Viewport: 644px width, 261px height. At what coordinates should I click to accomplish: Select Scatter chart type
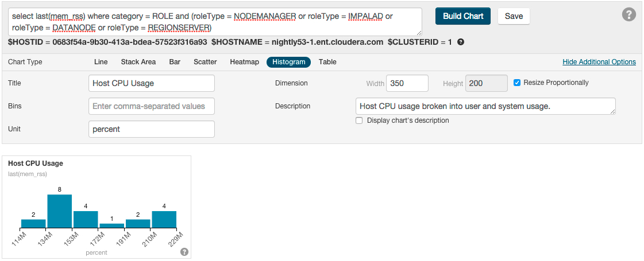(x=205, y=62)
